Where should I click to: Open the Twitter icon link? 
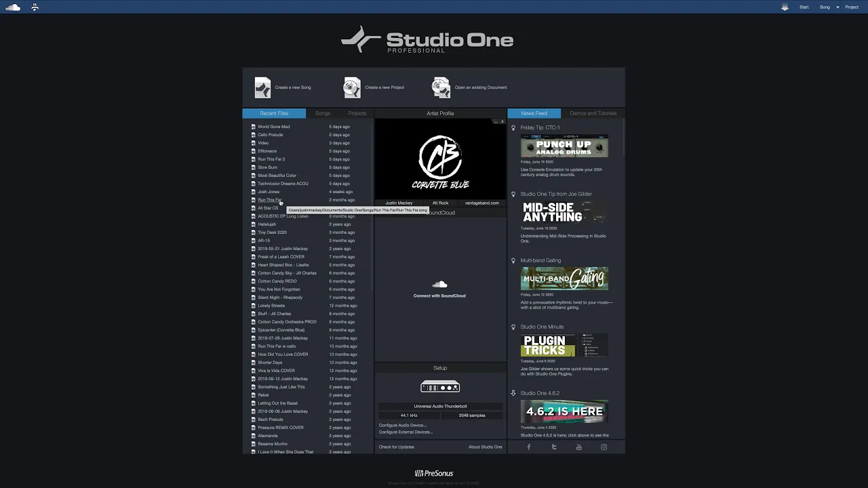[554, 447]
